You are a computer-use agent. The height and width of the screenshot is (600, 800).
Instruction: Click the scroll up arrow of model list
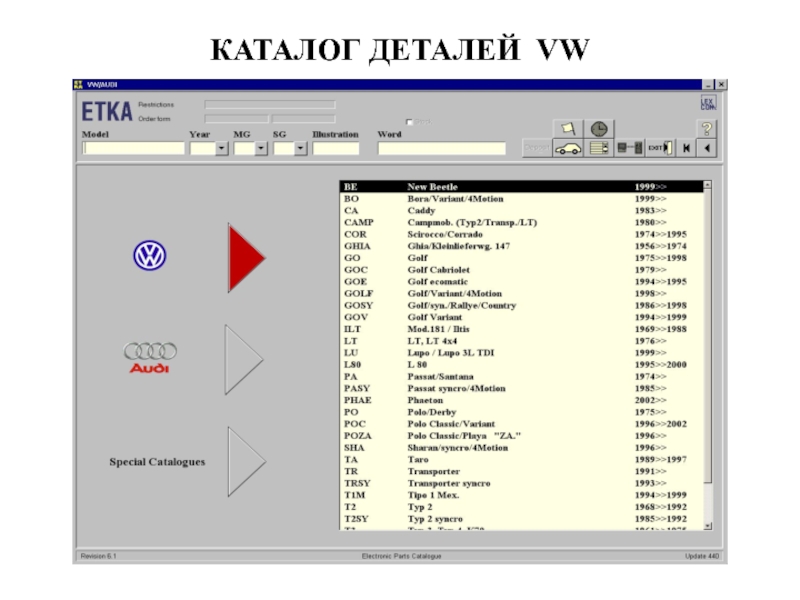707,185
